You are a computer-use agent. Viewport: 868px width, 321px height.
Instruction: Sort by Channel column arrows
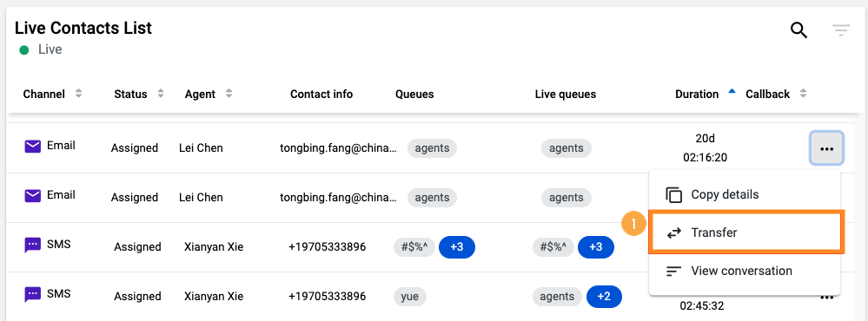pos(78,94)
